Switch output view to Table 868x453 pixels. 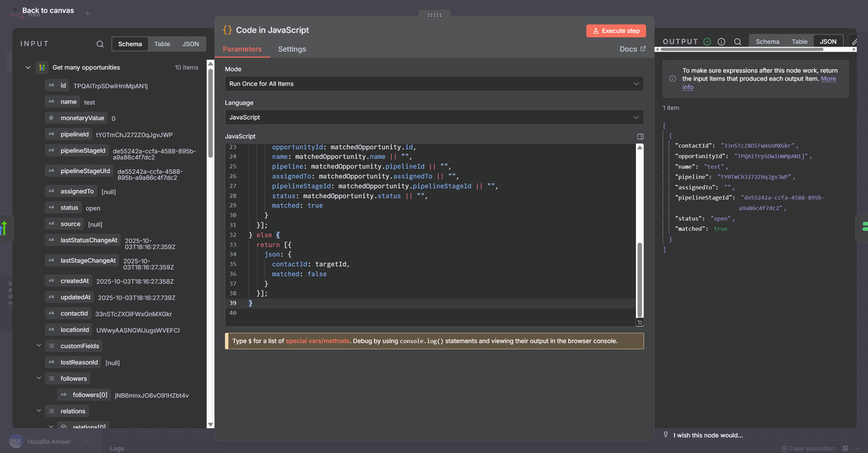click(799, 42)
